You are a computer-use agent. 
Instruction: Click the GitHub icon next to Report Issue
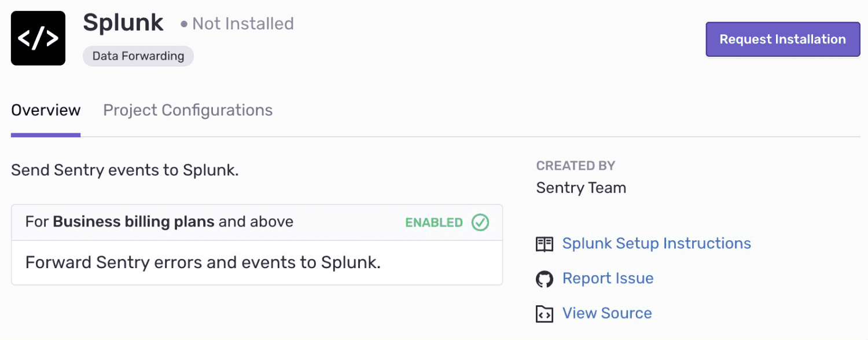point(544,279)
